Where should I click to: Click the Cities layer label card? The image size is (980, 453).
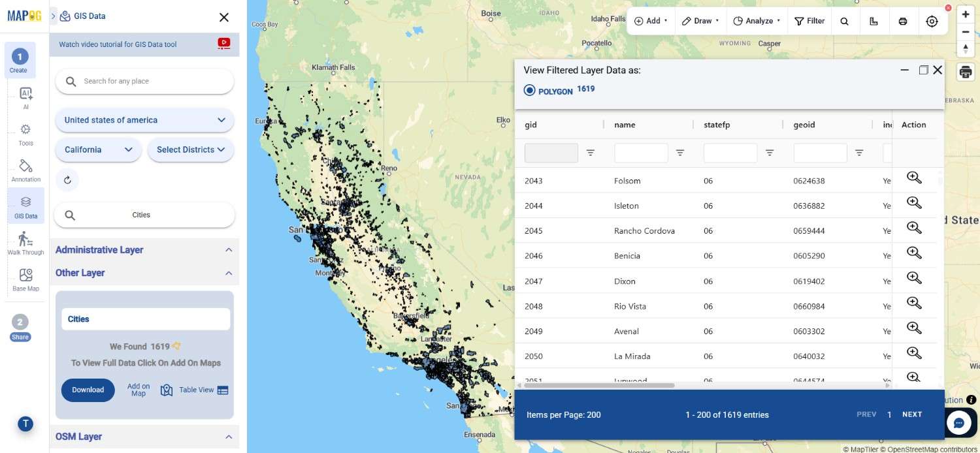click(x=146, y=319)
